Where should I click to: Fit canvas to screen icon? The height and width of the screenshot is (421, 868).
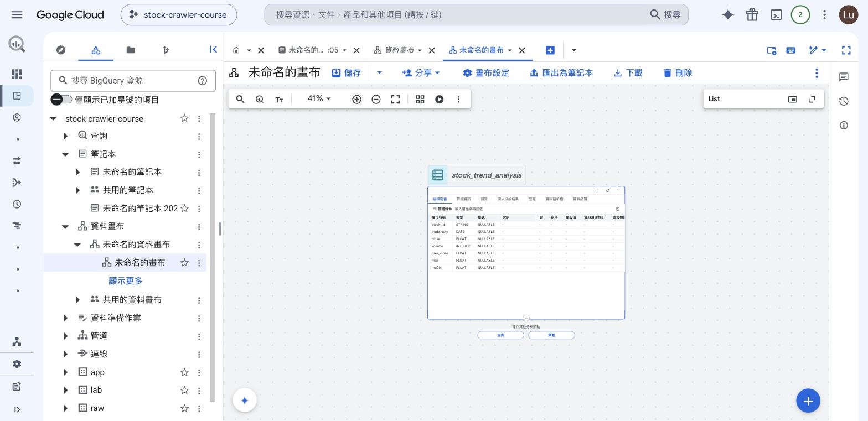coord(395,99)
